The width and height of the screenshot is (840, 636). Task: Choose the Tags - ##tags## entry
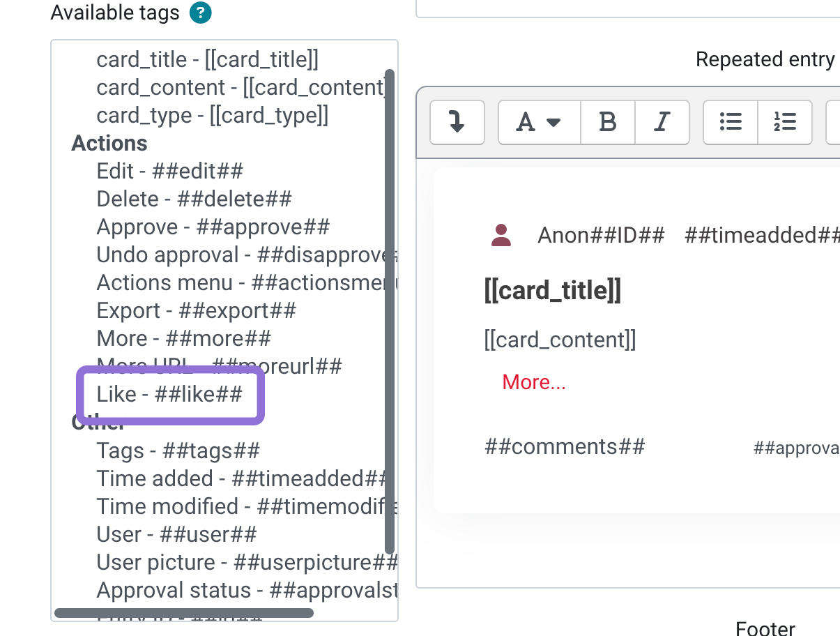point(178,450)
